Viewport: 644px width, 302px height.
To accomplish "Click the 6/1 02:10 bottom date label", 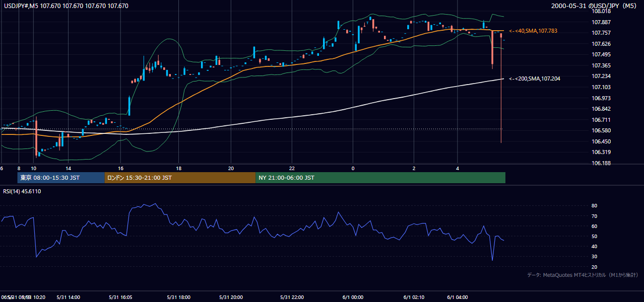I will point(414,297).
